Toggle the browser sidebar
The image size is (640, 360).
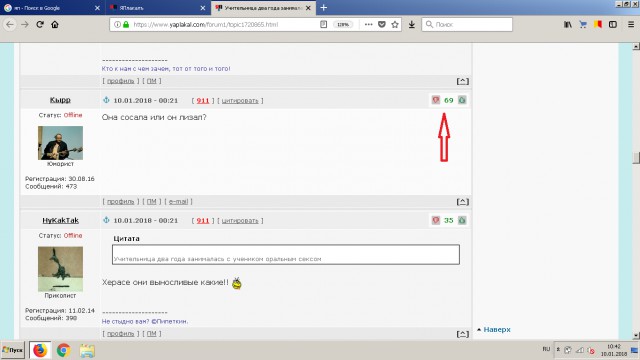(x=613, y=24)
